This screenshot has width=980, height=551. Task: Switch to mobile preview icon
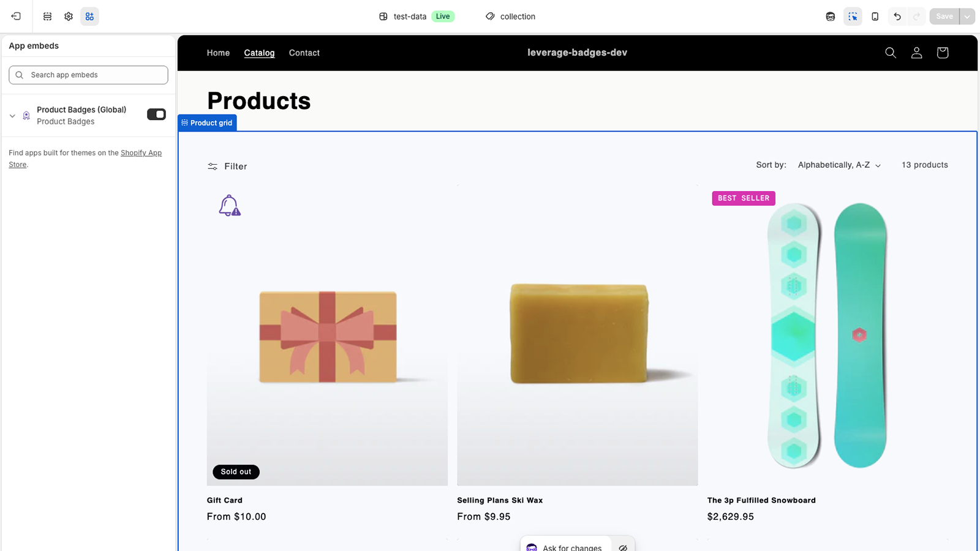click(875, 17)
